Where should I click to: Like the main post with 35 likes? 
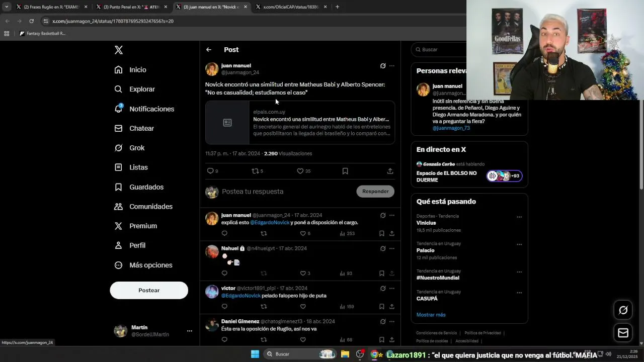[300, 171]
